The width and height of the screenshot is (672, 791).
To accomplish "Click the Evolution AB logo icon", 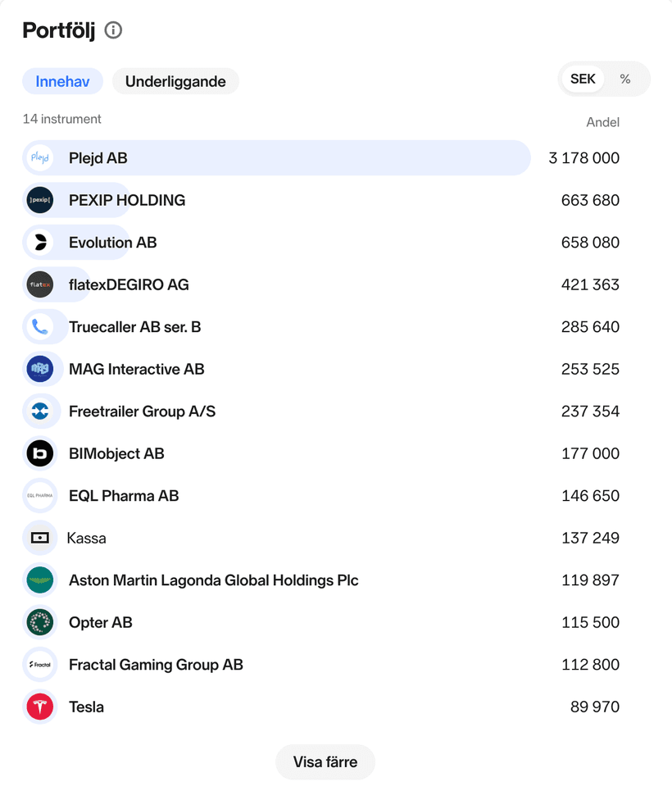I will click(39, 243).
